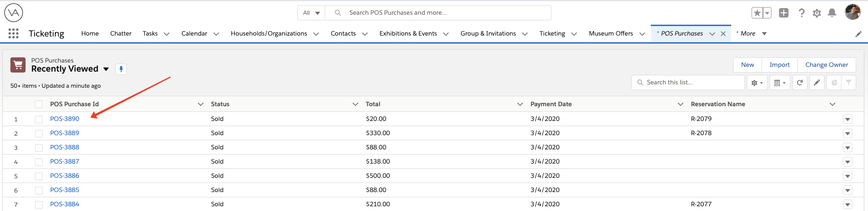Click the notifications bell icon

pos(832,13)
